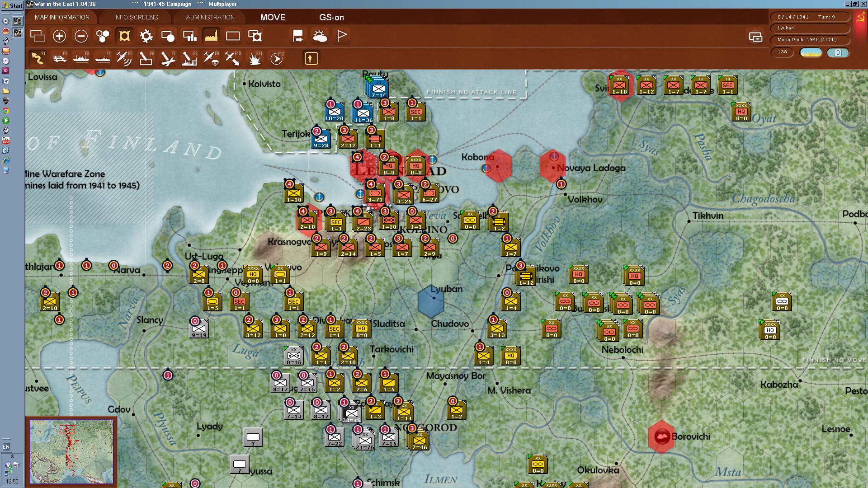This screenshot has width=868, height=488.
Task: Click the F12 end turn icon
Action: click(x=276, y=58)
